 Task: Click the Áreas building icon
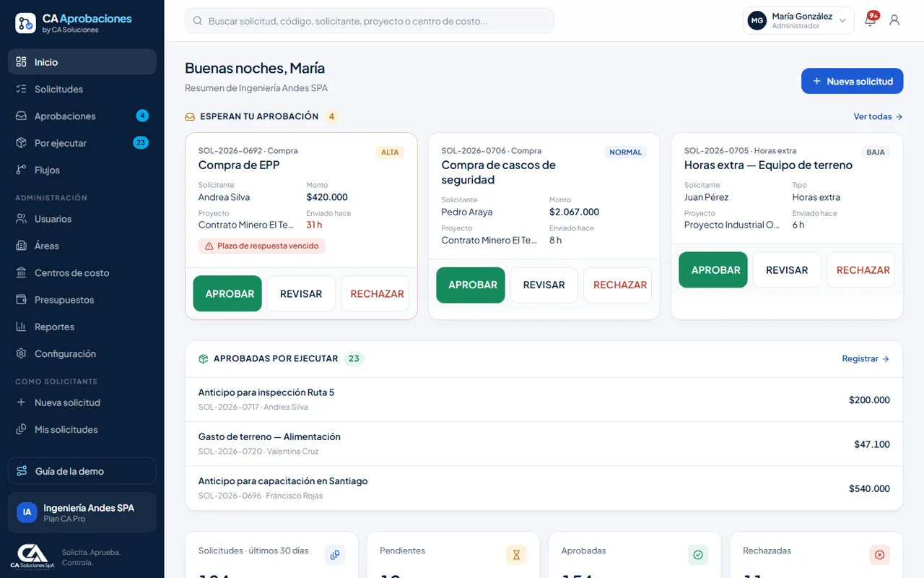click(x=21, y=246)
